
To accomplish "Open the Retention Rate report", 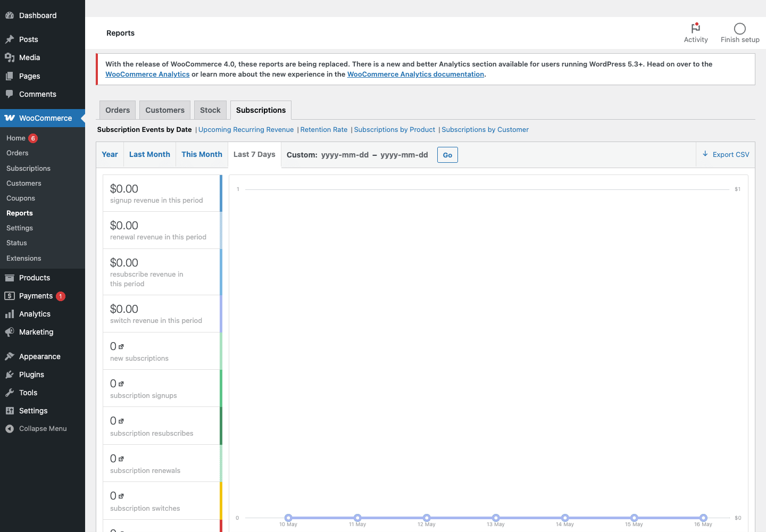I will click(x=323, y=130).
